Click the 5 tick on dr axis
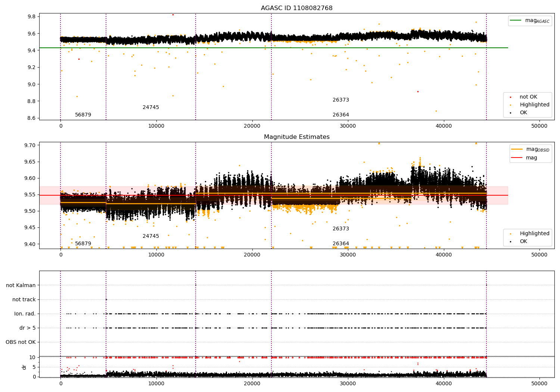Viewport: 560px width, 392px height. [34, 367]
